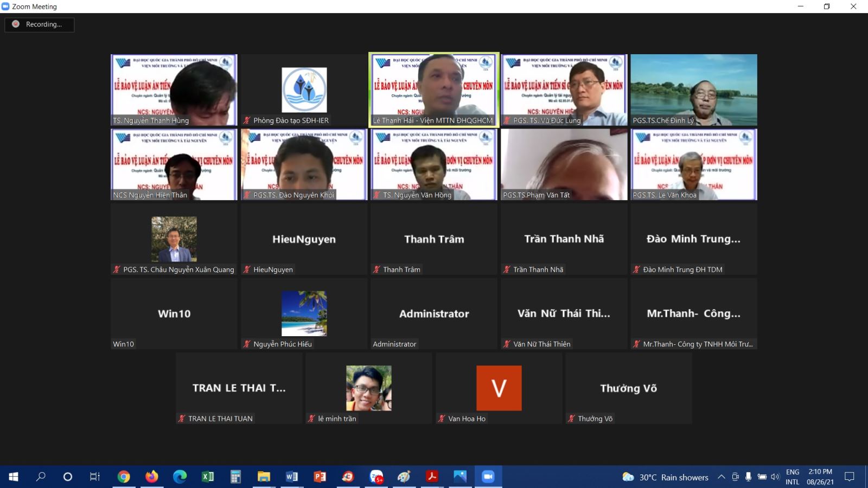This screenshot has height=488, width=868.
Task: Click the lê minh trần profile photo
Action: [x=369, y=388]
